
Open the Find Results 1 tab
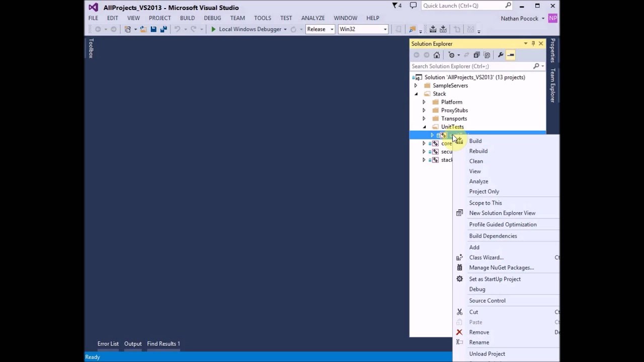click(164, 344)
